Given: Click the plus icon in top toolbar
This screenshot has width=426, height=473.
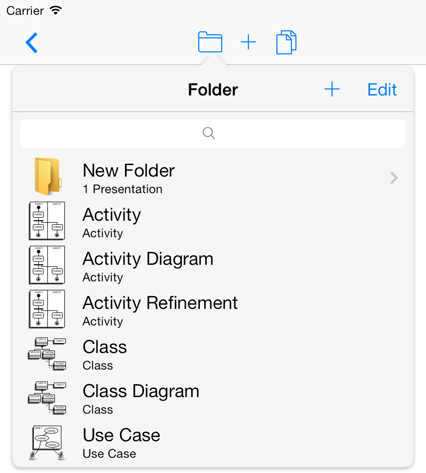Looking at the screenshot, I should [248, 42].
